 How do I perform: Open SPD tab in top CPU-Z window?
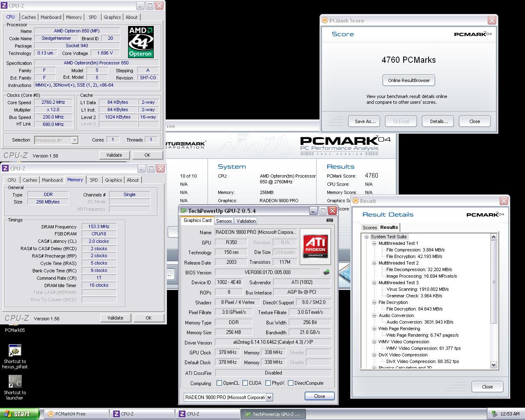coord(93,17)
